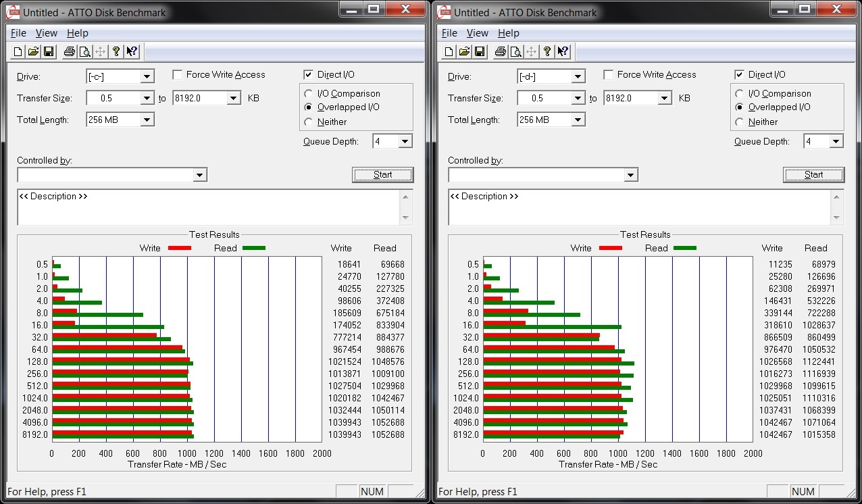Click the New file icon in drive C window
The width and height of the screenshot is (862, 504).
(18, 51)
